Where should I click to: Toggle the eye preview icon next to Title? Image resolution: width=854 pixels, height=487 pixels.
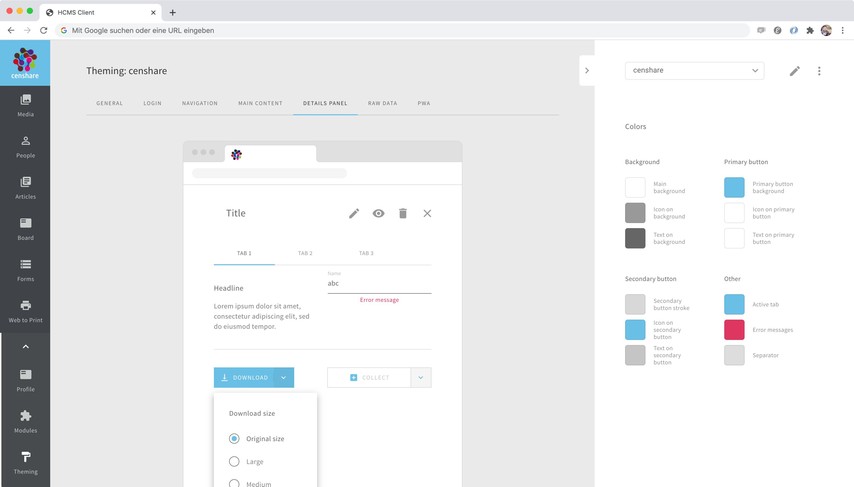[379, 214]
